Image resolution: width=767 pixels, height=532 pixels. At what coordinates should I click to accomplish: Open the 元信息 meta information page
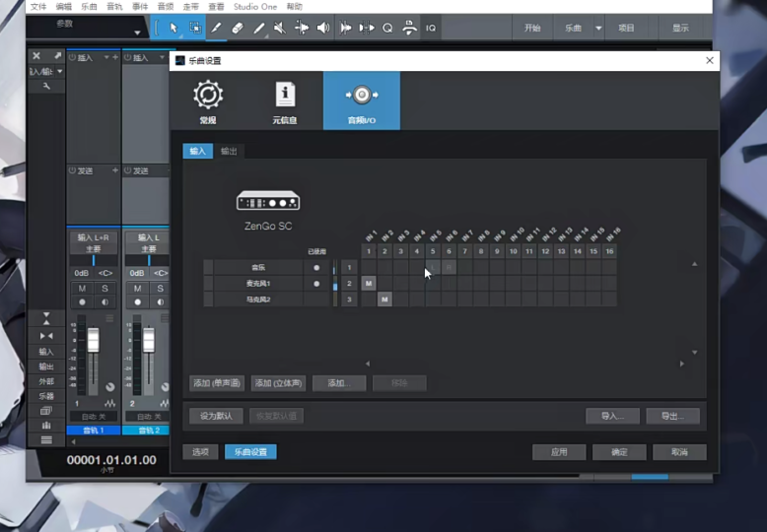click(285, 100)
